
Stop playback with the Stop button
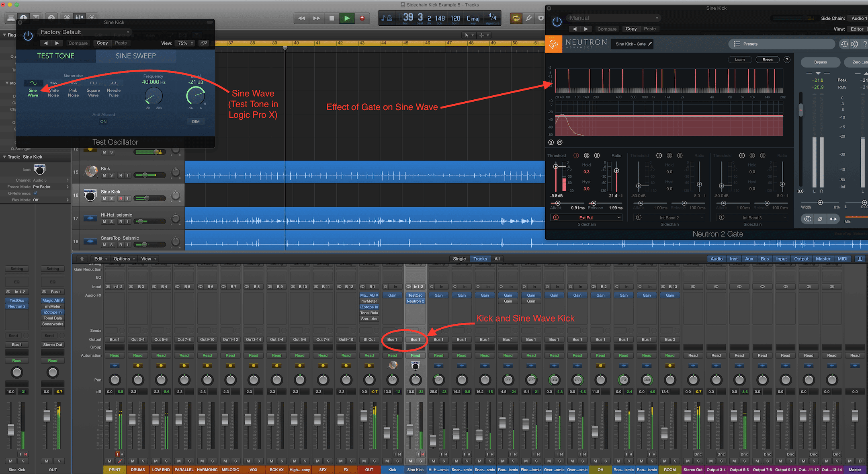(332, 18)
